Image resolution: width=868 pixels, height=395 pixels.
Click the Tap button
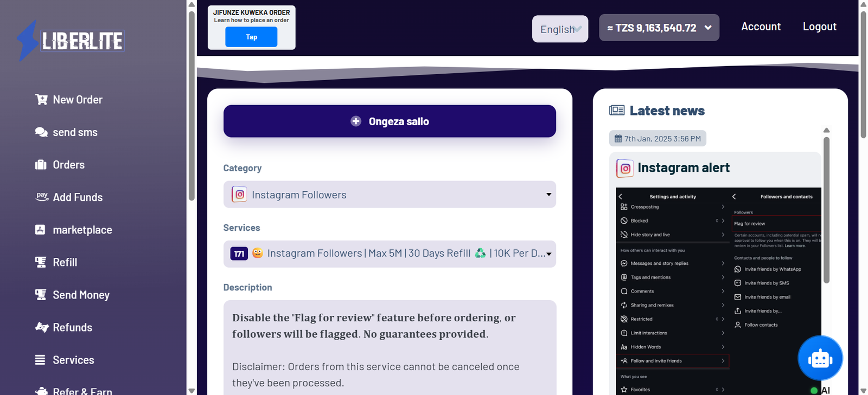(251, 37)
